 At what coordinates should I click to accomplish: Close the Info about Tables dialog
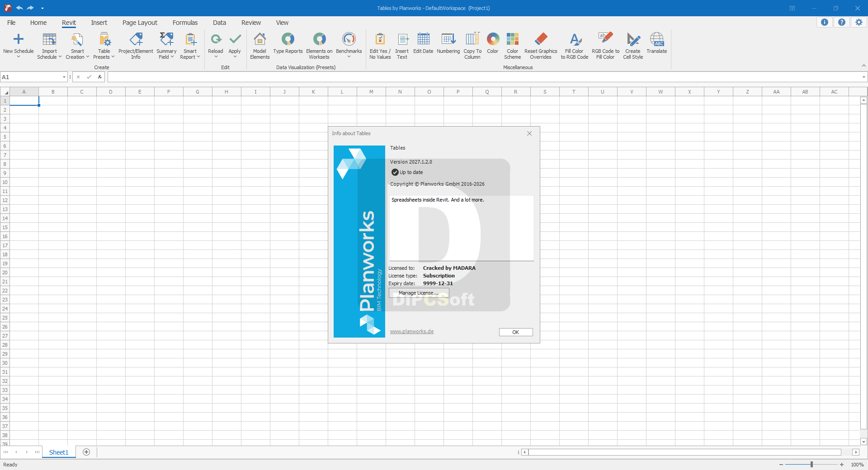(x=529, y=133)
